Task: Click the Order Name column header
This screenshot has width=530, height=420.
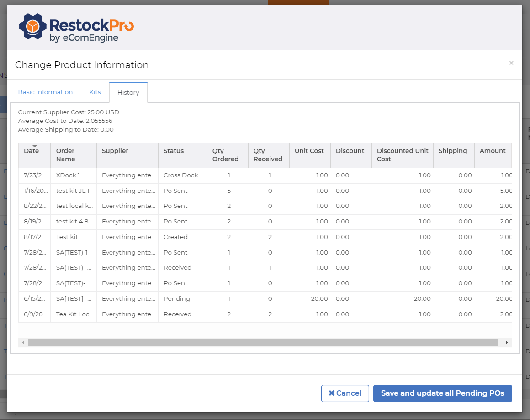Action: click(66, 155)
